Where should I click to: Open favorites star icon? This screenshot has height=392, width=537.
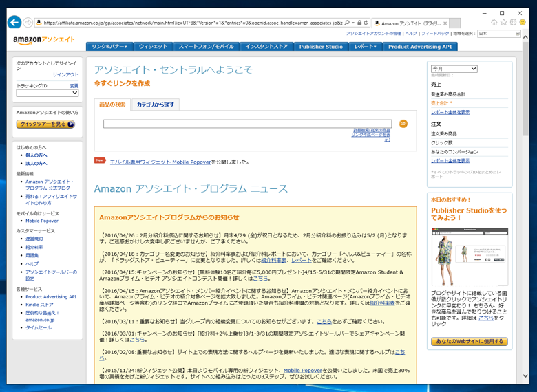point(503,22)
